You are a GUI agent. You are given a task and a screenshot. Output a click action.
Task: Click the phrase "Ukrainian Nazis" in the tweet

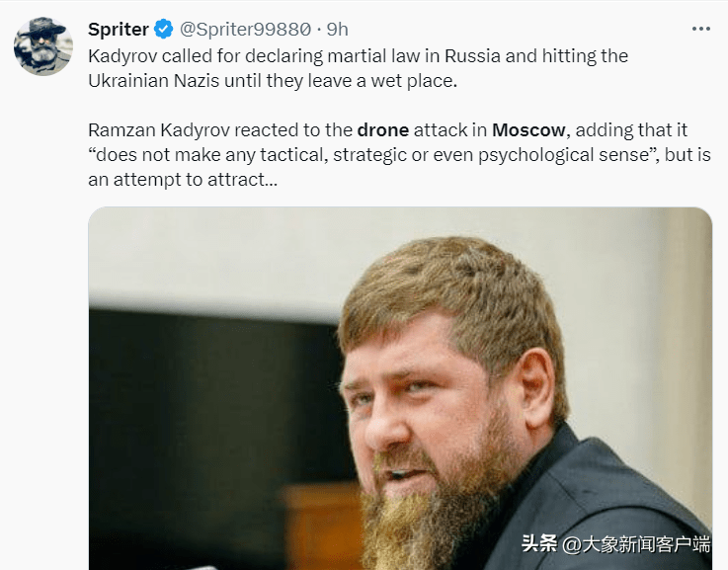(154, 81)
